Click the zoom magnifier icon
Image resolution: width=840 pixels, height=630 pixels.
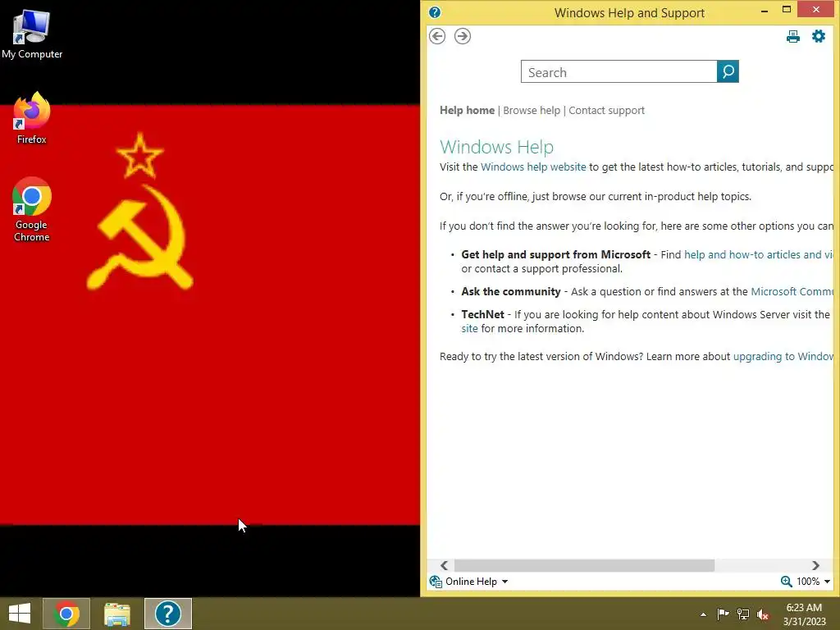click(786, 582)
